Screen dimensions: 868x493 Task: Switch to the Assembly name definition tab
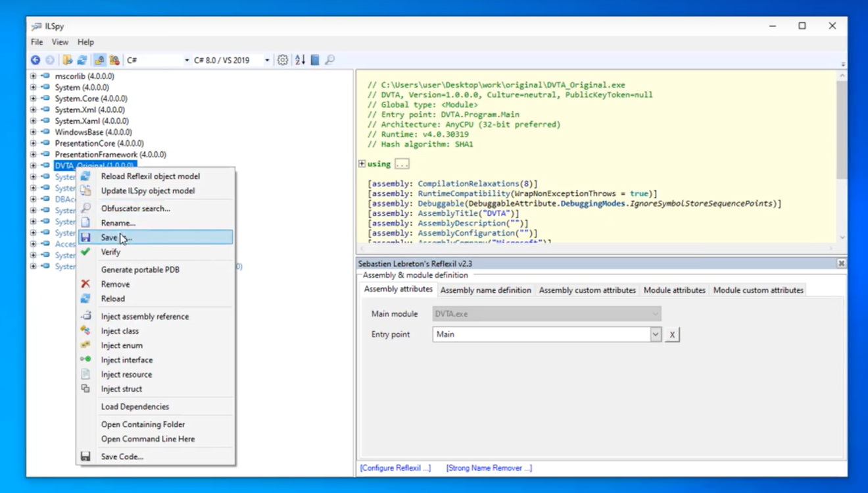[x=486, y=290]
